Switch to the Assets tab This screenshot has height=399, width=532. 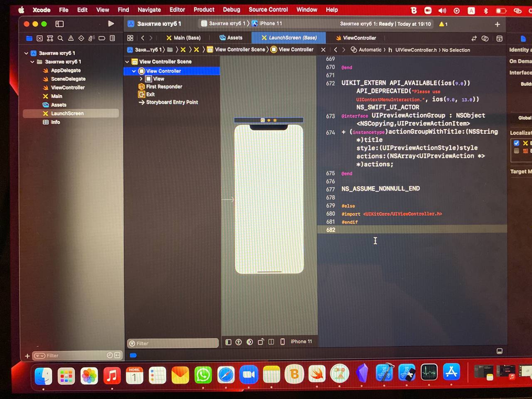pos(231,38)
